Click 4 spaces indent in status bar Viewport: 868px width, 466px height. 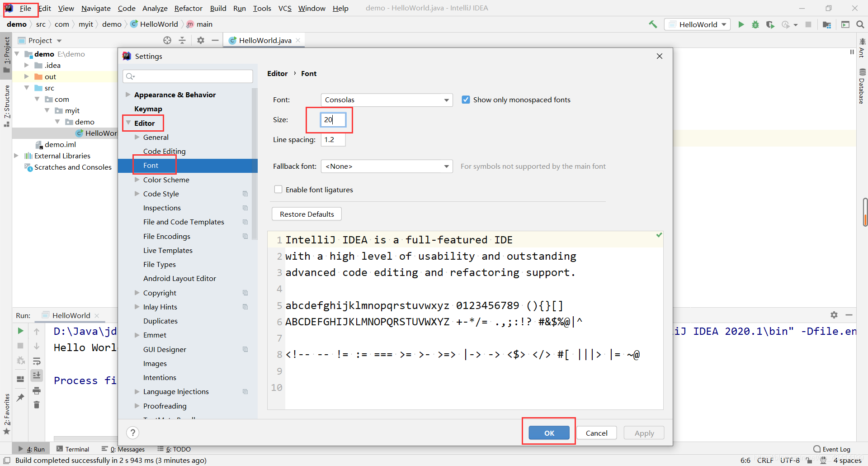tap(847, 460)
